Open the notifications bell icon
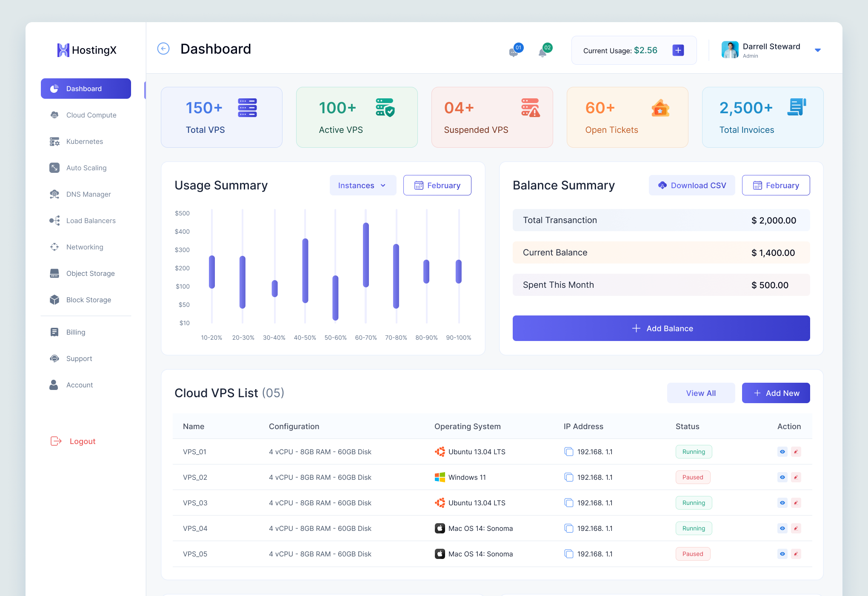Image resolution: width=868 pixels, height=596 pixels. coord(543,52)
